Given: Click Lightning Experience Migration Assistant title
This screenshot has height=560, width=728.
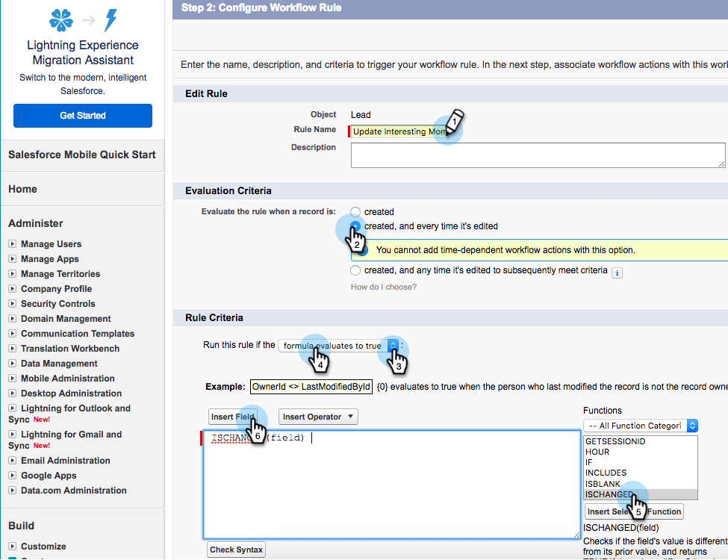Looking at the screenshot, I should click(x=83, y=52).
